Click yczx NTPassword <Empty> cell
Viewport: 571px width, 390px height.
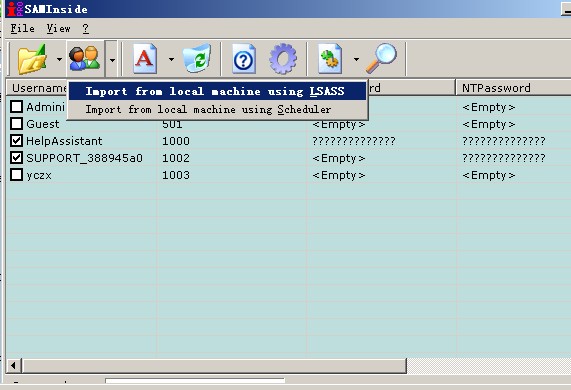click(489, 175)
